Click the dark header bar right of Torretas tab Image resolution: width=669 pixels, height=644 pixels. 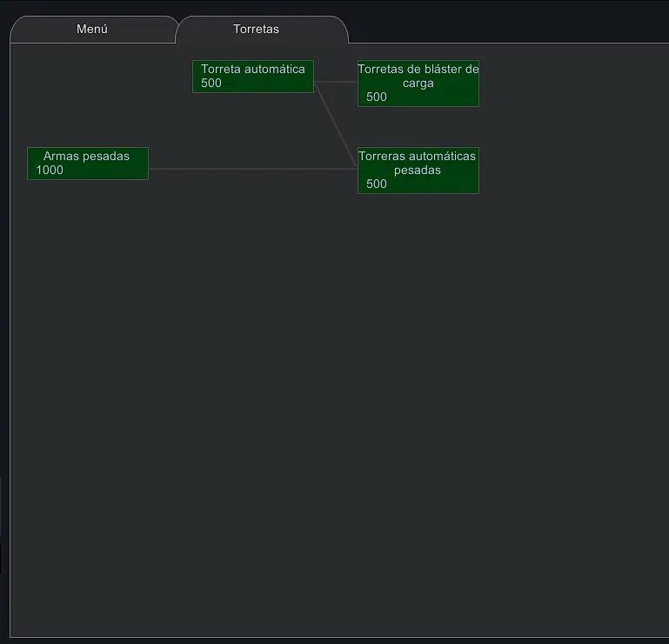(505, 22)
